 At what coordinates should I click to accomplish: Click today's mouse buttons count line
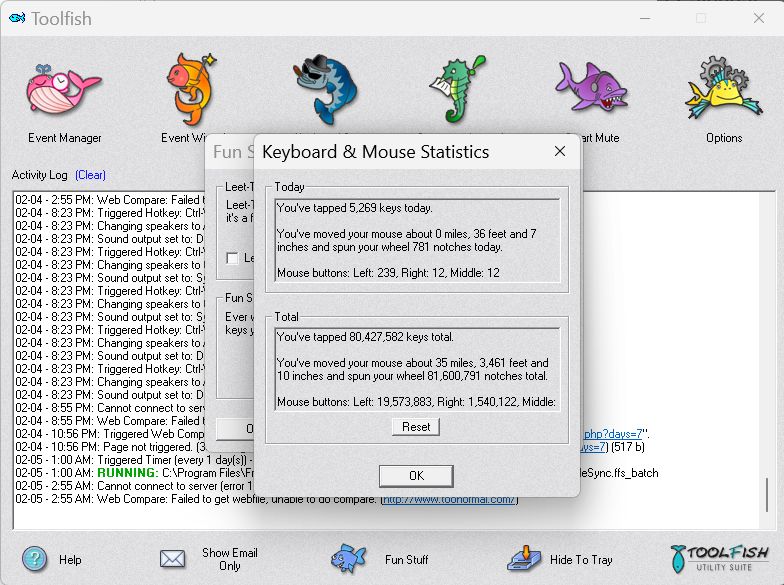pyautogui.click(x=388, y=273)
